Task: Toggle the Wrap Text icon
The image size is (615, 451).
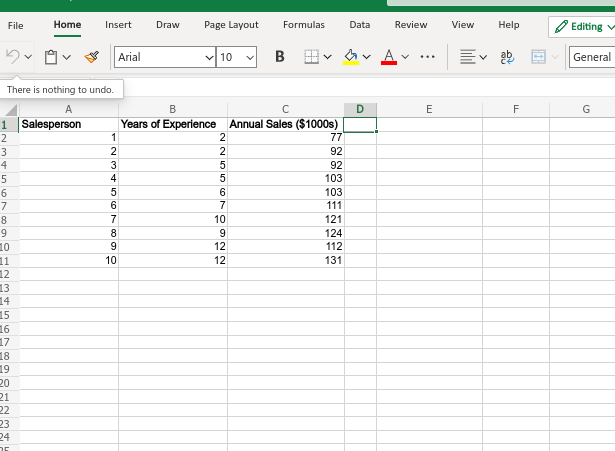Action: pos(507,57)
